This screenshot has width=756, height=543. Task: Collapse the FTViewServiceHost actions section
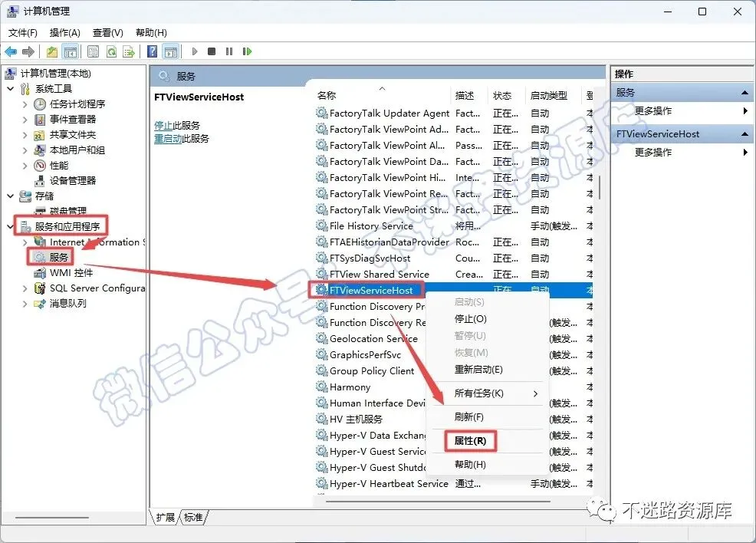(744, 134)
